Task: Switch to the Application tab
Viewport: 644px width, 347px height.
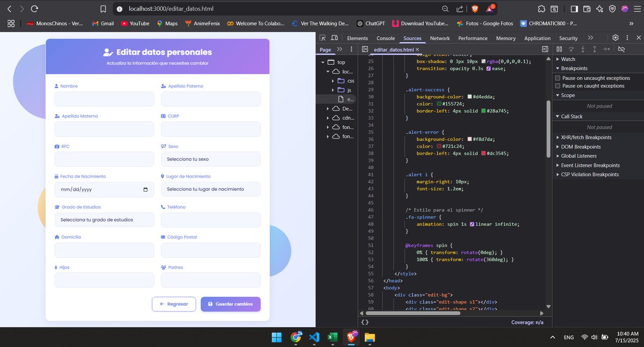Action: [x=537, y=38]
